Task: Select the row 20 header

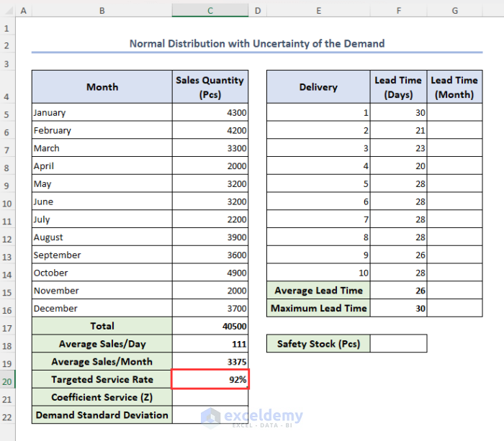Action: tap(8, 380)
